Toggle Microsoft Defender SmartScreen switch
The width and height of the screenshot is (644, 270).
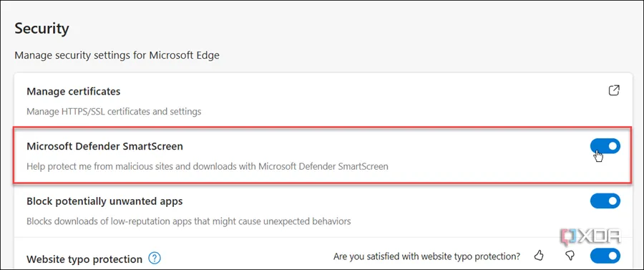point(605,146)
